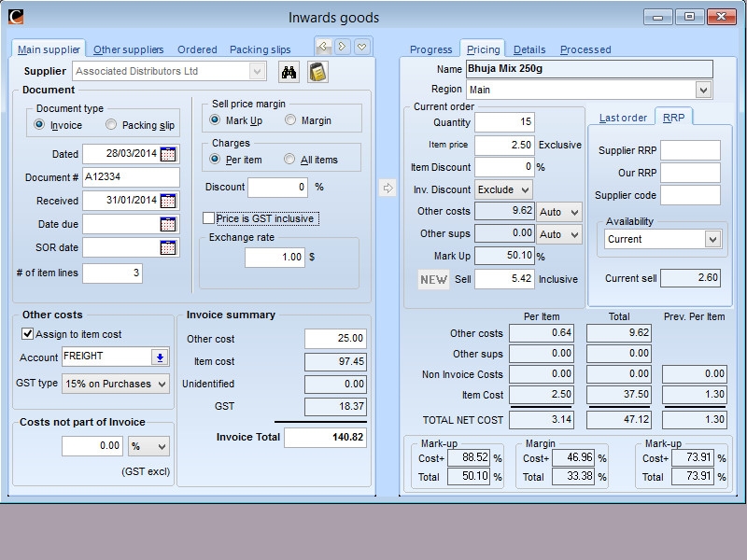Open the Processed tab
This screenshot has width=747, height=560.
tap(585, 49)
